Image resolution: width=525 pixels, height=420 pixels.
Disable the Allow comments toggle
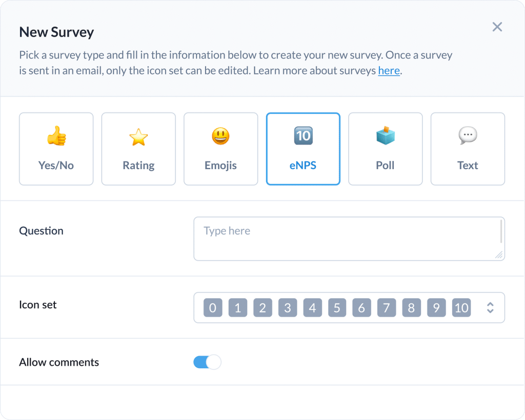[x=207, y=362]
